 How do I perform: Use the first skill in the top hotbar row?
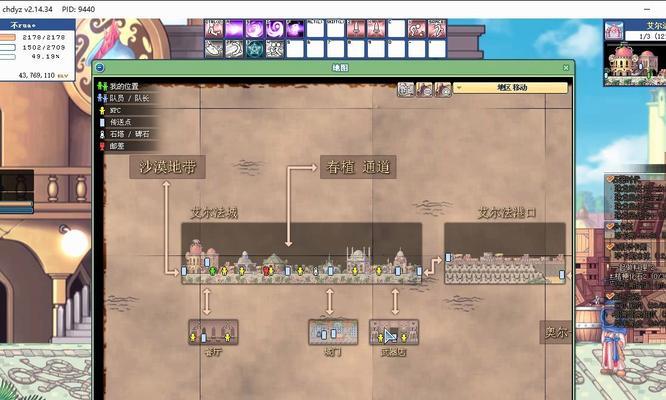pyautogui.click(x=214, y=29)
